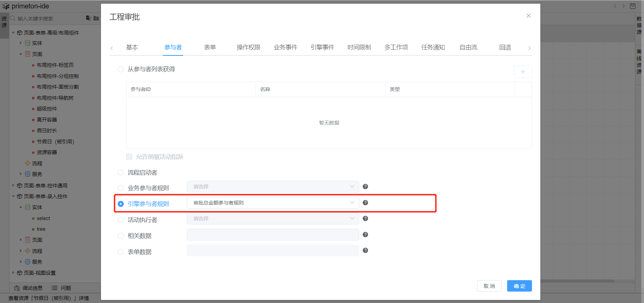Viewport: 644px width, 303px height.
Task: Click the help icon beside 表单数据
Action: [365, 250]
